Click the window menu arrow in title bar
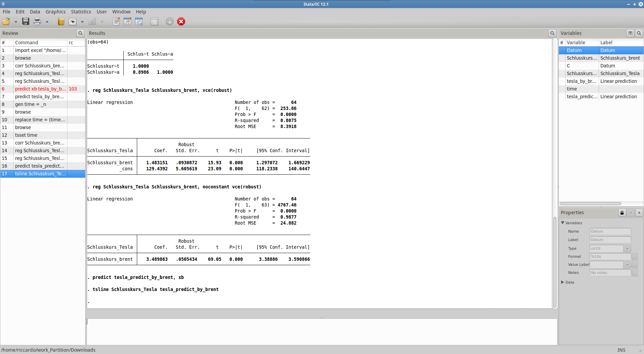Viewport: 644px width, 354px height. point(3,4)
